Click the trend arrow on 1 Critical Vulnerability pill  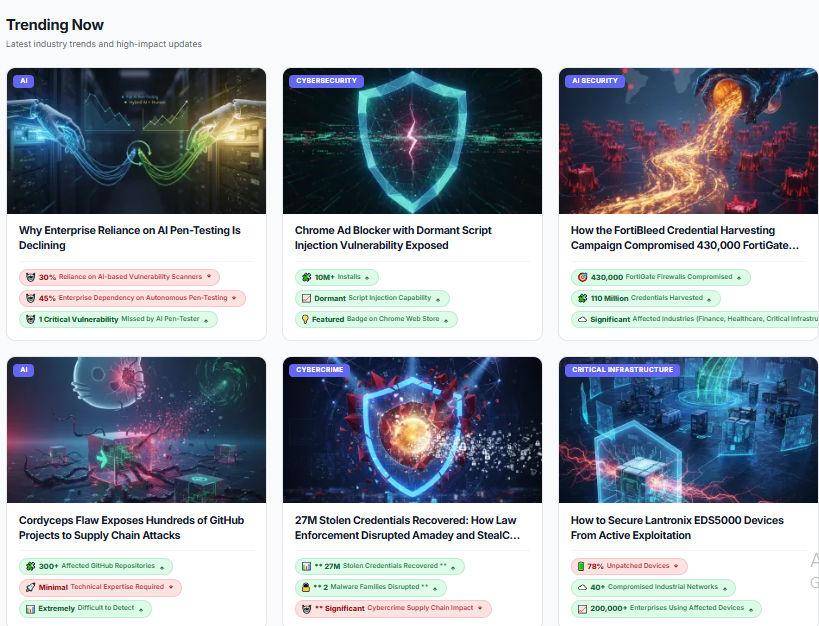point(206,320)
